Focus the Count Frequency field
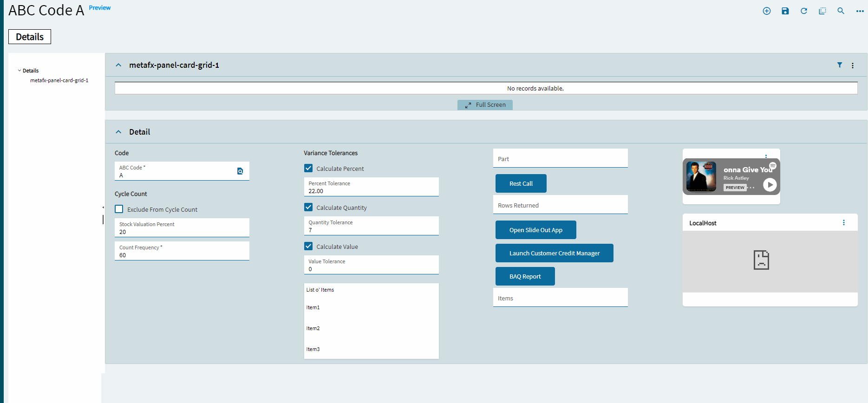This screenshot has height=403, width=868. pyautogui.click(x=182, y=251)
